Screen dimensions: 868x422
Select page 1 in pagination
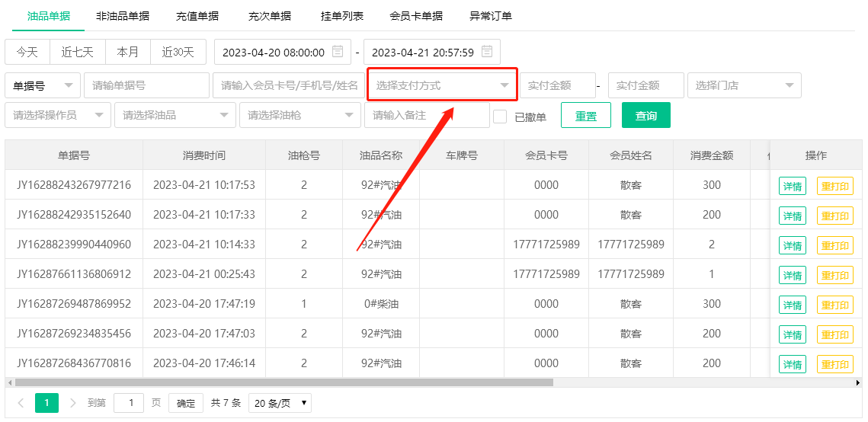click(46, 403)
